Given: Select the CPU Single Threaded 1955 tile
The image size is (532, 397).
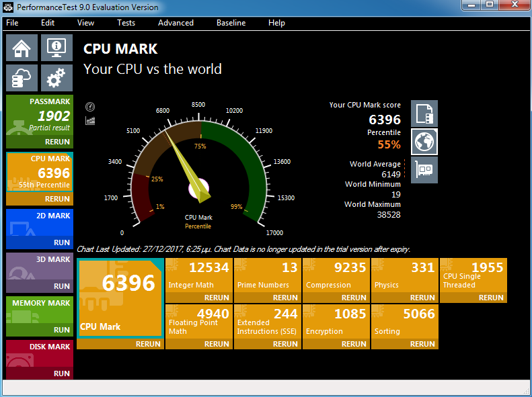Looking at the screenshot, I should coord(473,275).
